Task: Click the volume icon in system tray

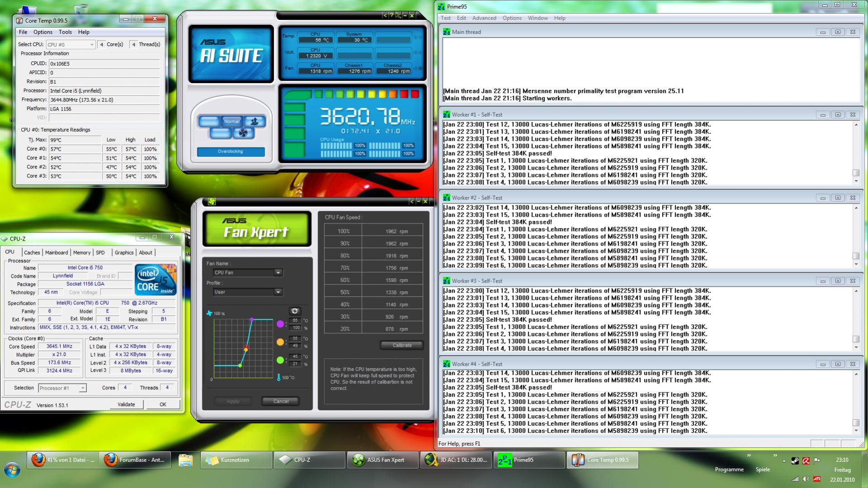Action: tap(806, 479)
